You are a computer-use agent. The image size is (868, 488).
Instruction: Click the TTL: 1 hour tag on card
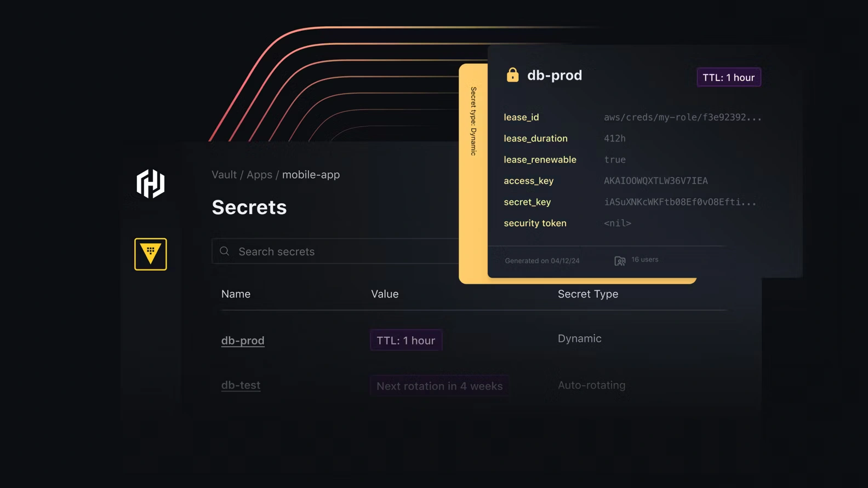point(728,78)
